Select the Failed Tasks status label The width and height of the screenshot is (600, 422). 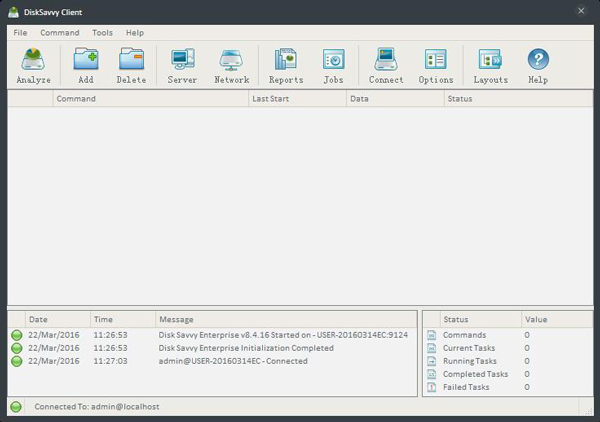[466, 387]
